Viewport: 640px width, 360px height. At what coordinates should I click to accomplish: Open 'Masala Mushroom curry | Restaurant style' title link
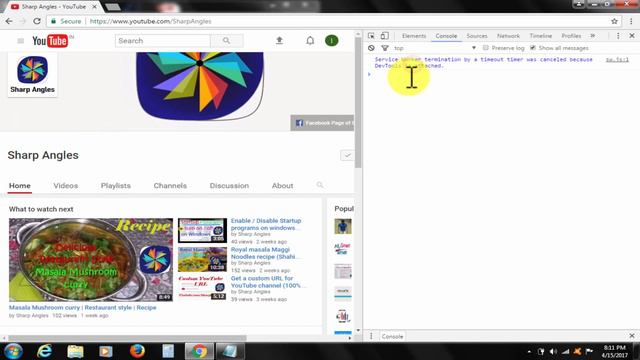[82, 307]
